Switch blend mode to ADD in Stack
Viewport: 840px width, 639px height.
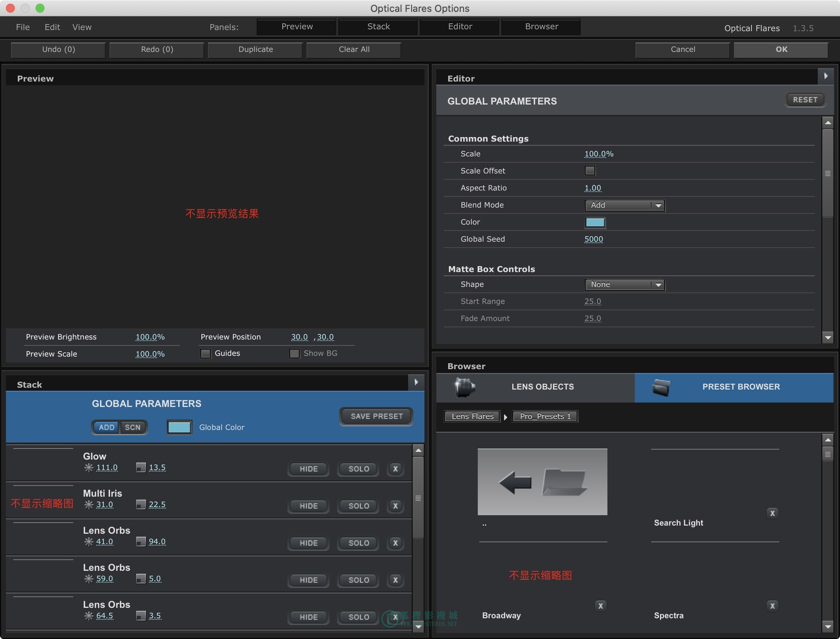tap(106, 427)
